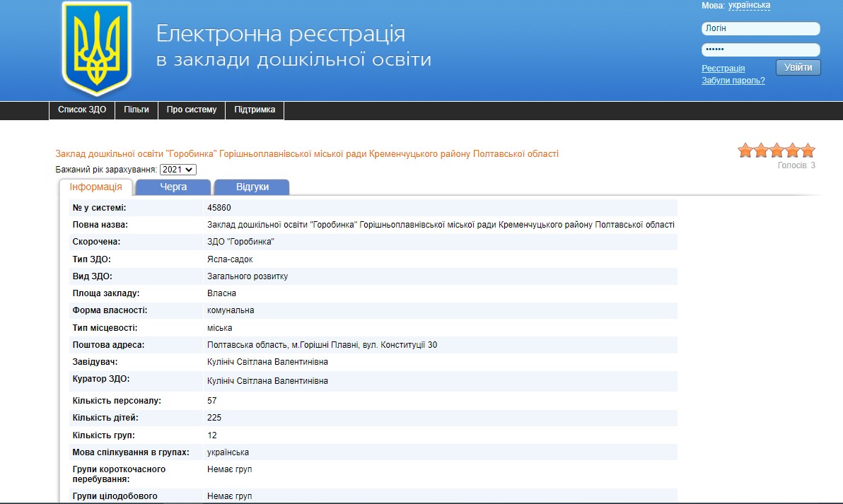Click the 'Електронна реєстрація' site title
The height and width of the screenshot is (504, 843).
click(281, 34)
